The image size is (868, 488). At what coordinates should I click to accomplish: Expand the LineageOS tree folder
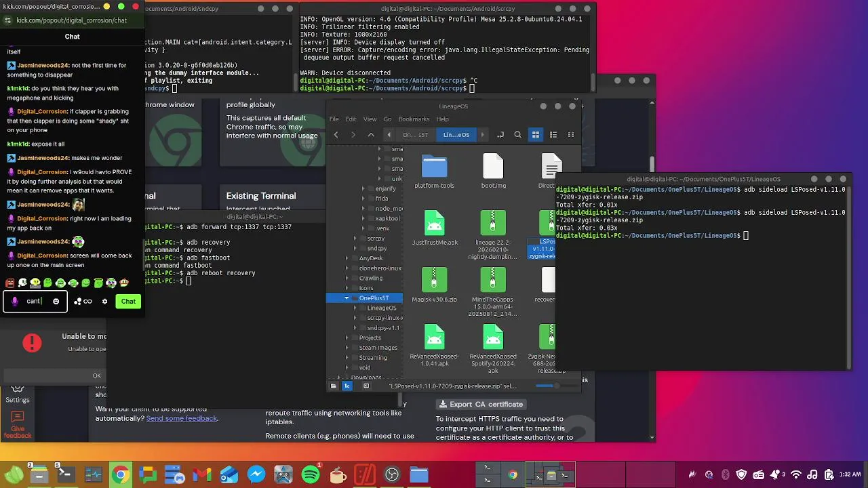[x=355, y=308]
